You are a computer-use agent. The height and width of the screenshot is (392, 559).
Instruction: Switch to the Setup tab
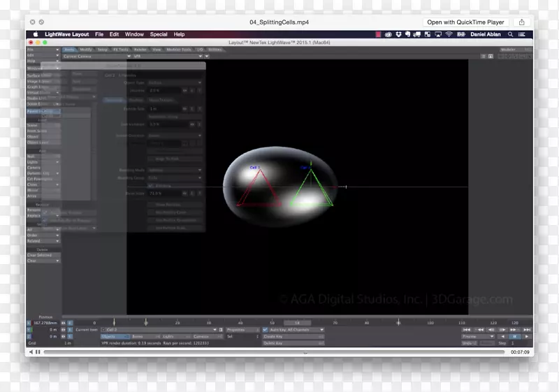(x=103, y=50)
